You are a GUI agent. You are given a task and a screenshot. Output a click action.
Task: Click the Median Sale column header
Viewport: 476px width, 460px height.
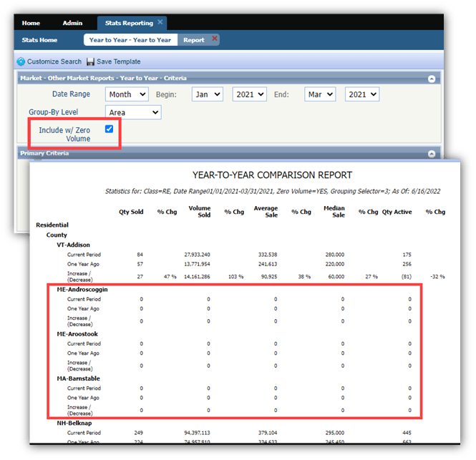(x=334, y=212)
